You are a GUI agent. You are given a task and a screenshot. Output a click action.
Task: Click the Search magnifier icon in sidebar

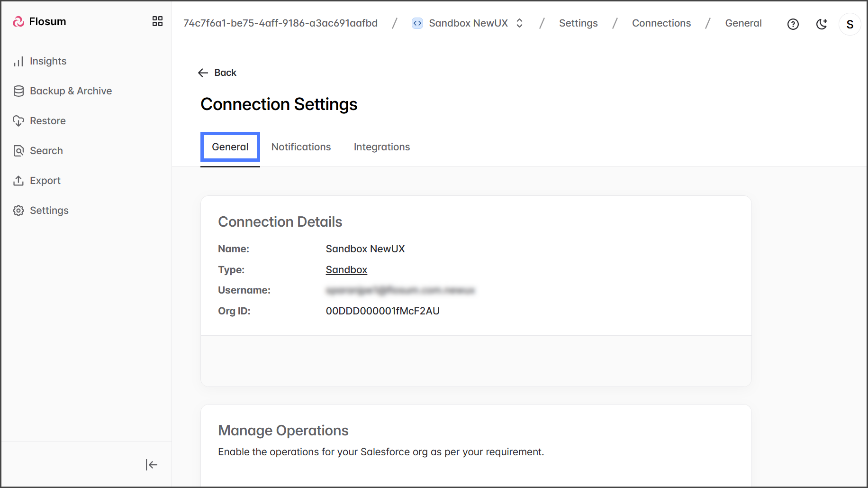pos(18,151)
